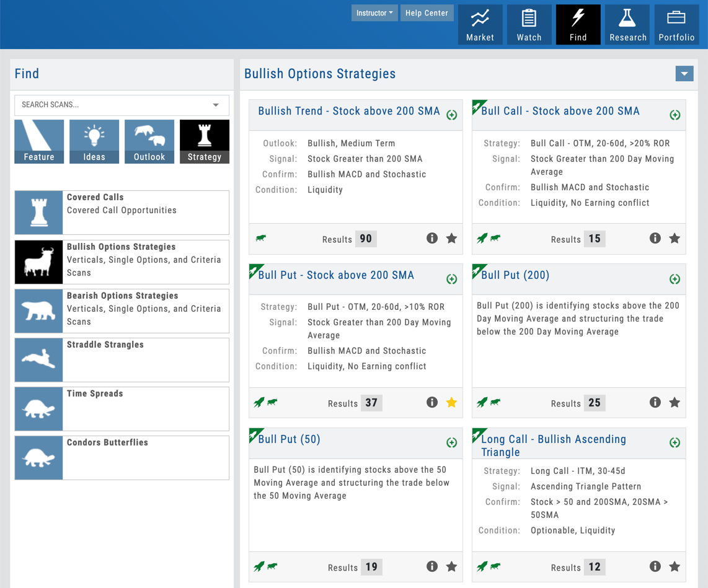Expand the Instructor dropdown
The height and width of the screenshot is (588, 708).
point(374,13)
